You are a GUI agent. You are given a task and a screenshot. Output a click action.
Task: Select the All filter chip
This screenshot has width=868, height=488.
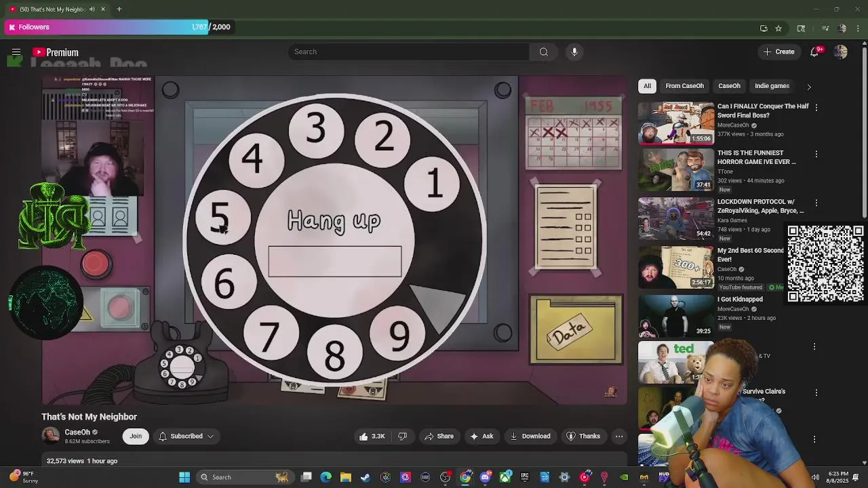pyautogui.click(x=647, y=86)
